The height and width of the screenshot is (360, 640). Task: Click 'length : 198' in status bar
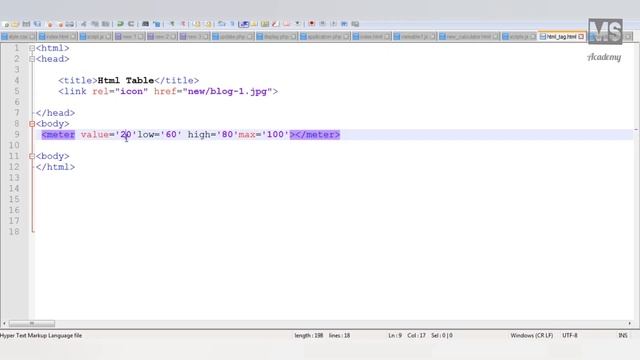(309, 336)
